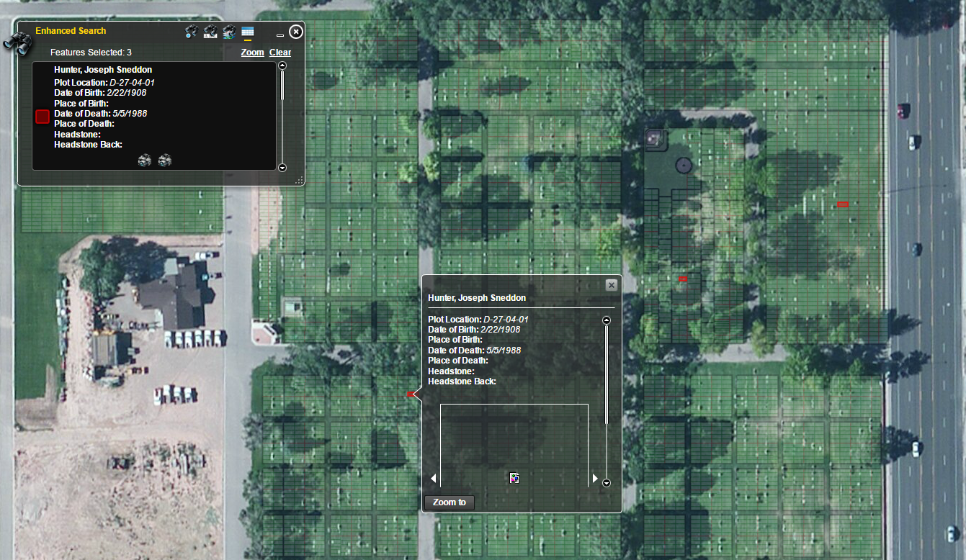Click 'Date of Death: 5/5/1988' in Enhanced Search
This screenshot has width=966, height=560.
[101, 114]
